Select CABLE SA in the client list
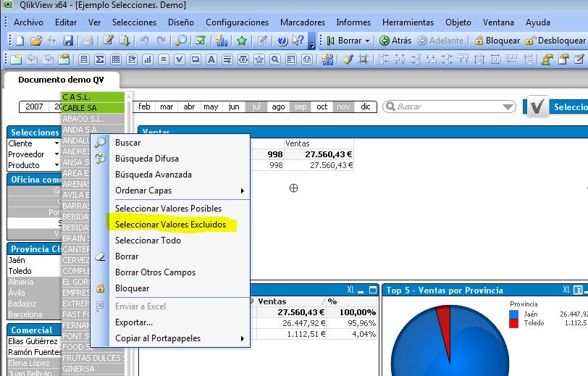Image resolution: width=588 pixels, height=376 pixels. [x=80, y=108]
